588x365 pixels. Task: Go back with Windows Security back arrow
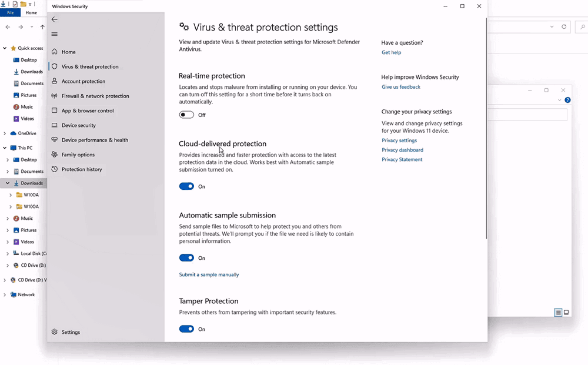pyautogui.click(x=54, y=19)
